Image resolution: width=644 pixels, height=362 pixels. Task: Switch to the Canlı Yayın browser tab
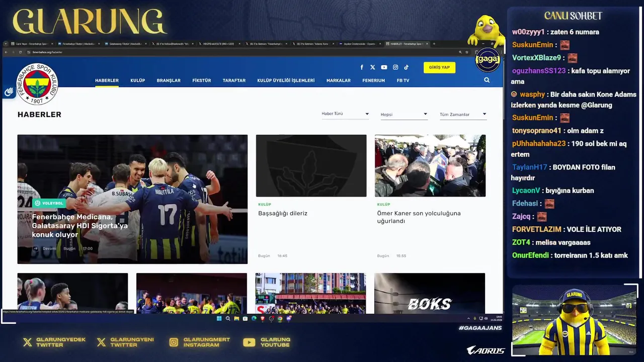point(31,44)
